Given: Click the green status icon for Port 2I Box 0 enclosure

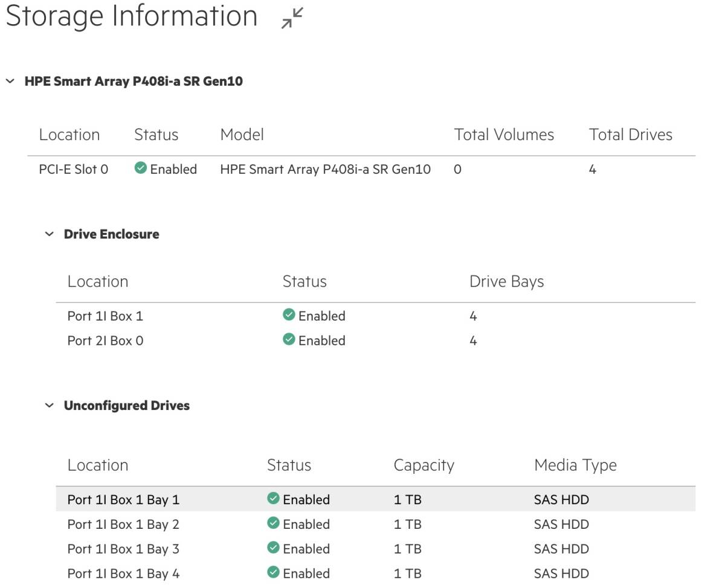Looking at the screenshot, I should coord(289,340).
